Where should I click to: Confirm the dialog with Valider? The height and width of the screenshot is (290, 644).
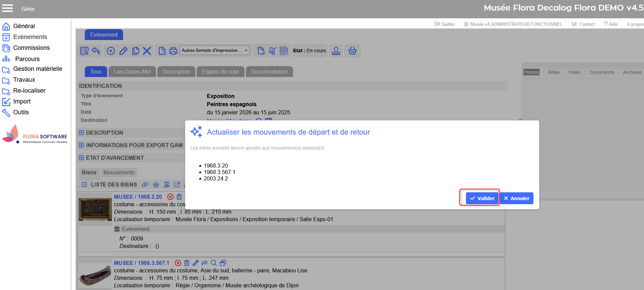(482, 198)
